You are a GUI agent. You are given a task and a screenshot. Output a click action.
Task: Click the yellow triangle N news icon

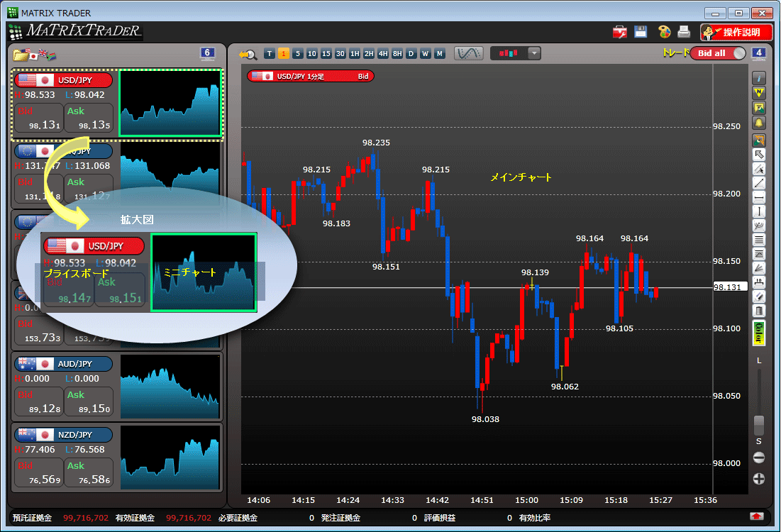click(758, 93)
